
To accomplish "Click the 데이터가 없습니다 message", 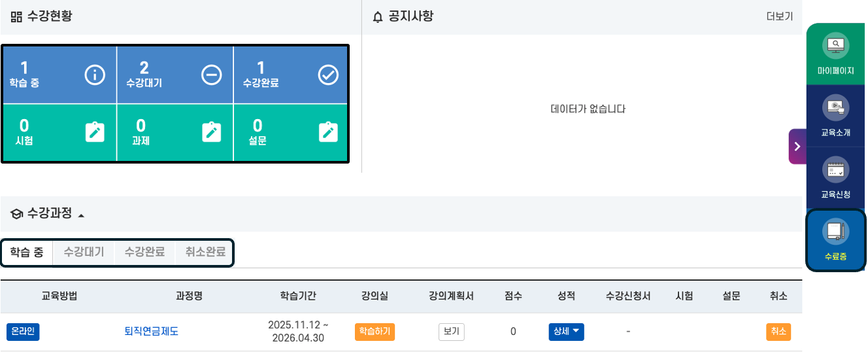I will pos(588,109).
